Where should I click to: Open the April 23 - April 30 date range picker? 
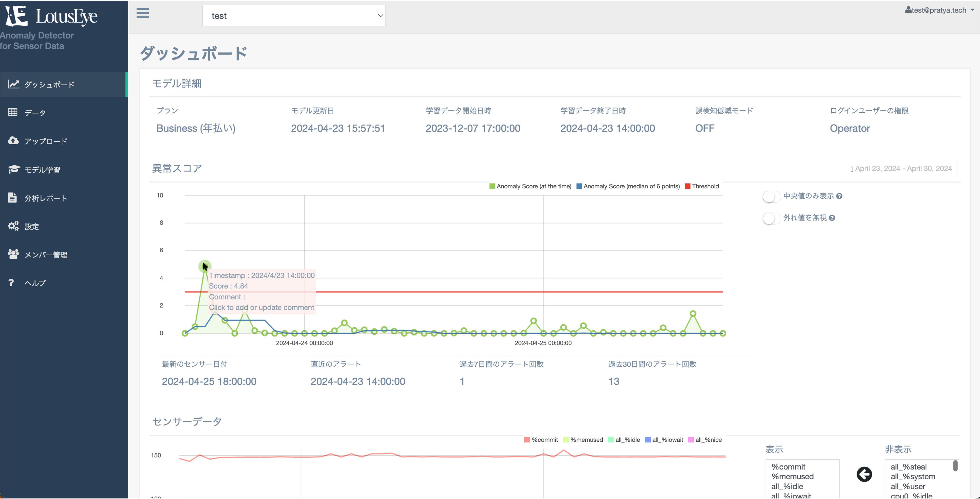(x=901, y=168)
